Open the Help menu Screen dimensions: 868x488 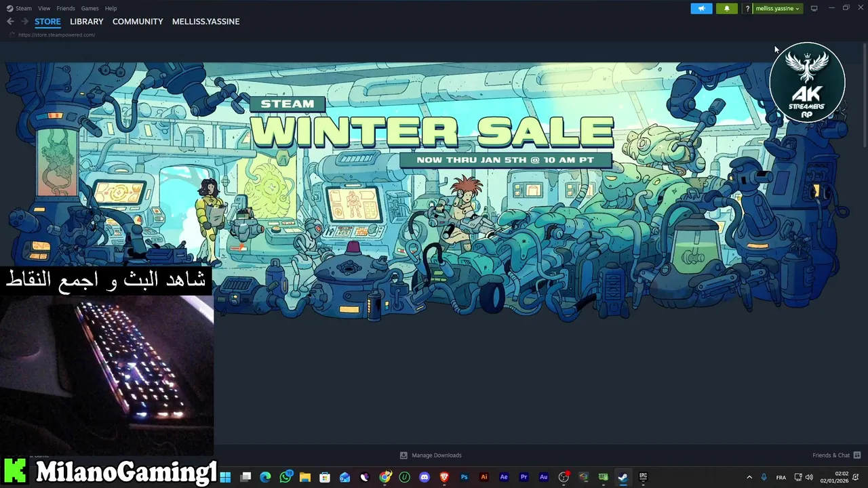coord(111,8)
